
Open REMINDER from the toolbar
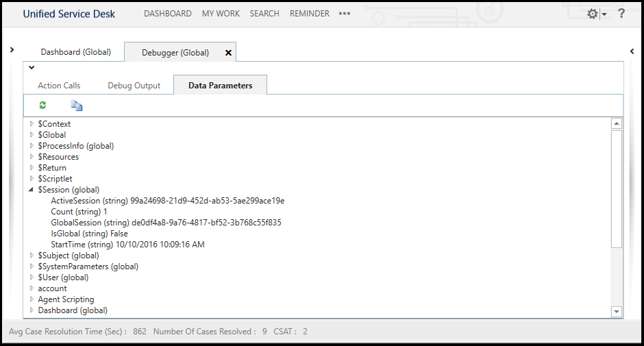click(309, 14)
